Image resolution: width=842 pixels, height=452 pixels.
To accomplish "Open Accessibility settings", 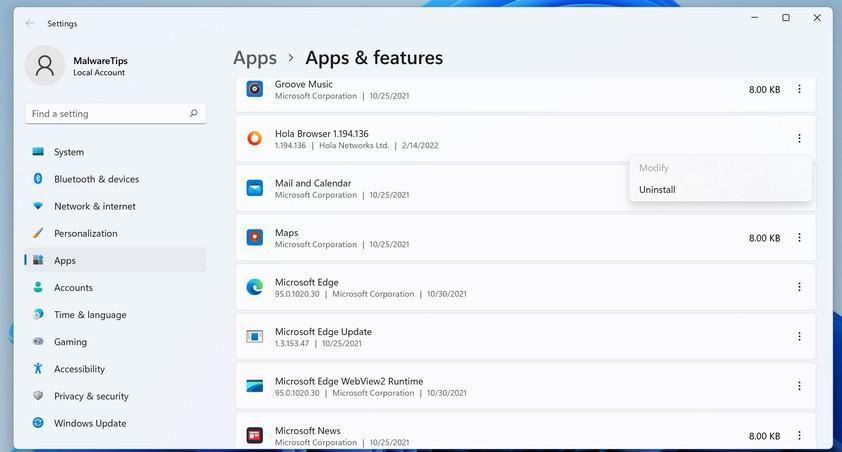I will 115,369.
